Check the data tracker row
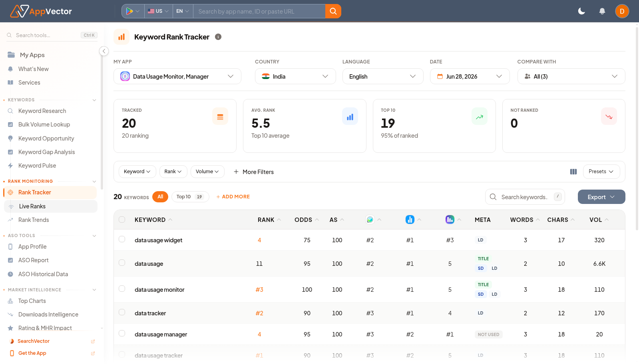This screenshot has width=639, height=364. click(x=122, y=312)
